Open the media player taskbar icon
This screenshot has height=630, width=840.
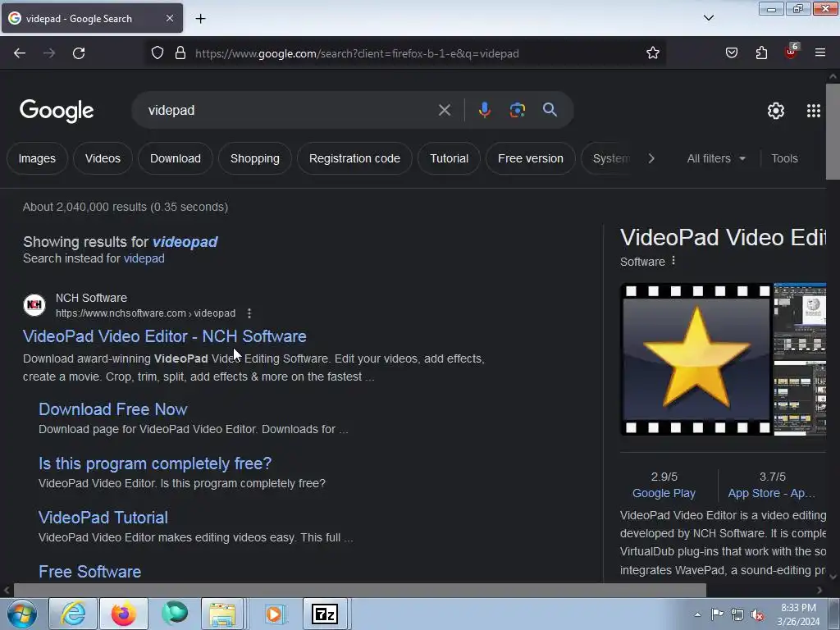275,614
